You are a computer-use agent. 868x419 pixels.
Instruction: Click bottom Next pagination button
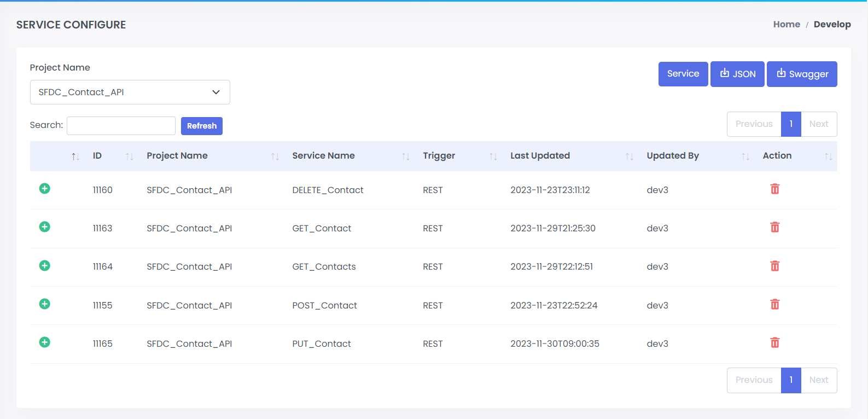tap(819, 380)
